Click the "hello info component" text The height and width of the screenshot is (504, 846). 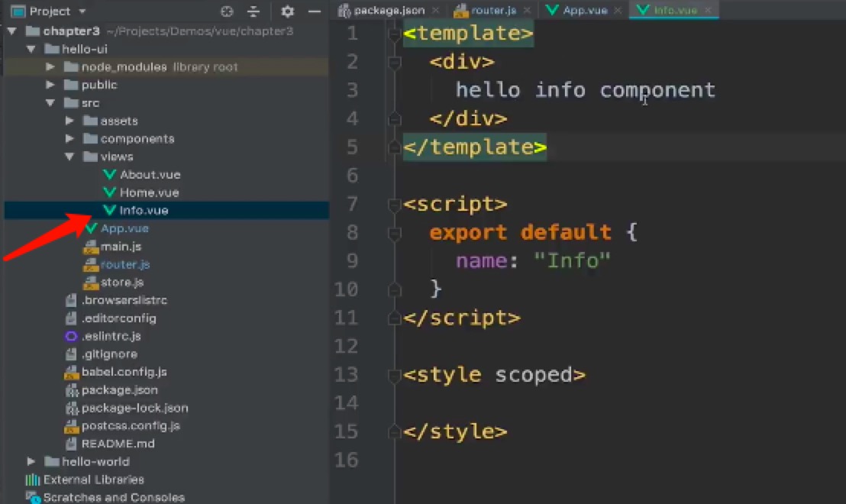[x=586, y=90]
